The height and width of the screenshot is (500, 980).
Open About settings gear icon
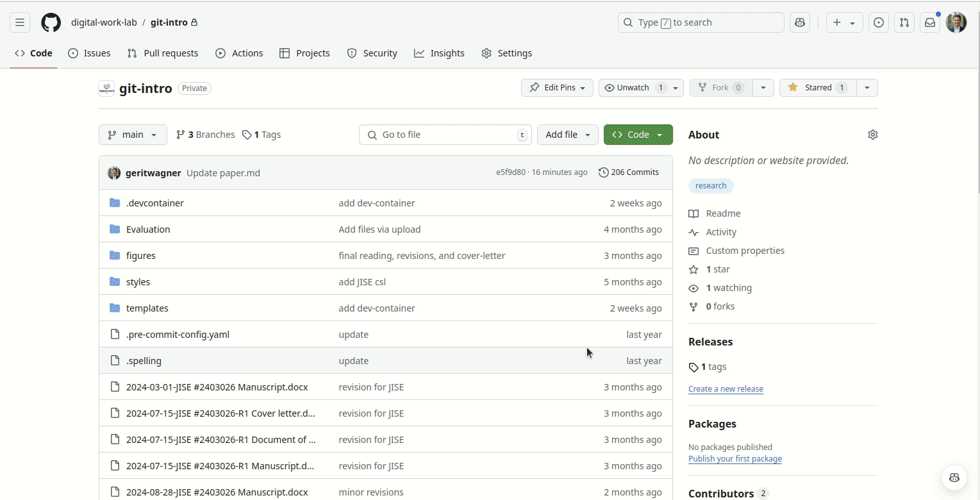872,135
